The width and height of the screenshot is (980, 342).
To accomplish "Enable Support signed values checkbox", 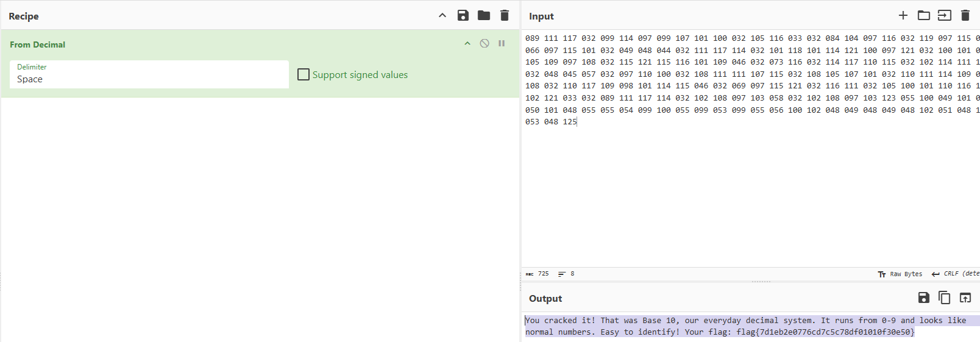I will (304, 74).
